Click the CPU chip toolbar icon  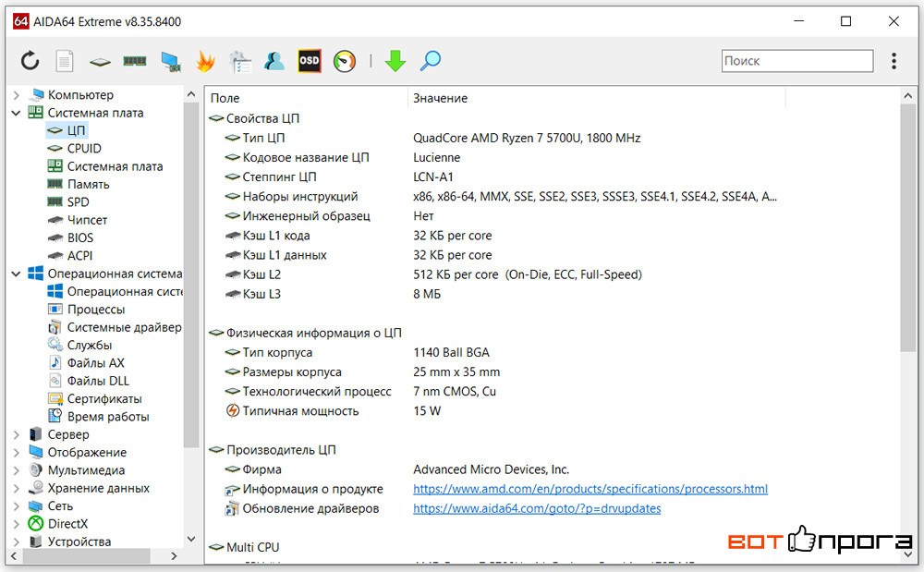(100, 61)
